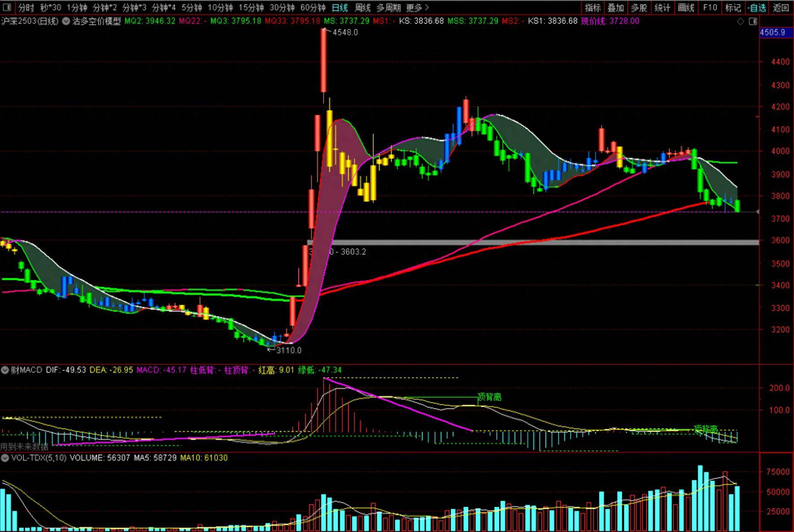The width and height of the screenshot is (794, 532).
Task: Open the VOL-TDX indicator dropdown arrow
Action: [x=5, y=458]
